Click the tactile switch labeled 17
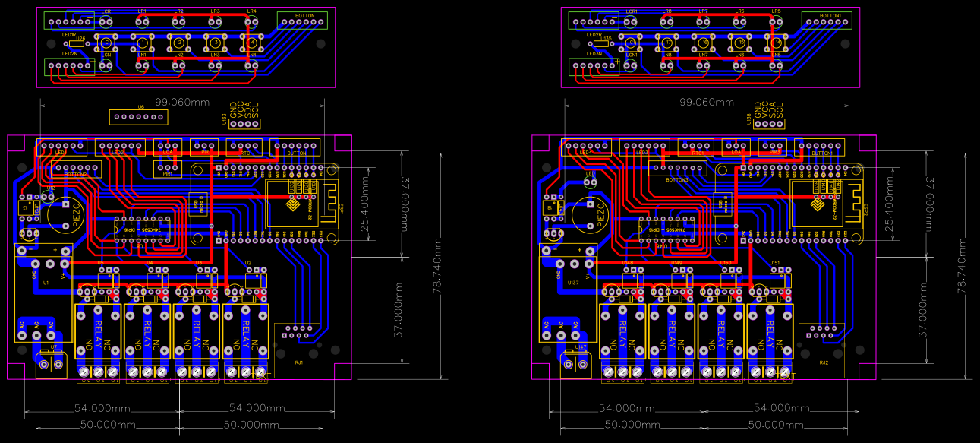The width and height of the screenshot is (980, 443). (x=668, y=43)
